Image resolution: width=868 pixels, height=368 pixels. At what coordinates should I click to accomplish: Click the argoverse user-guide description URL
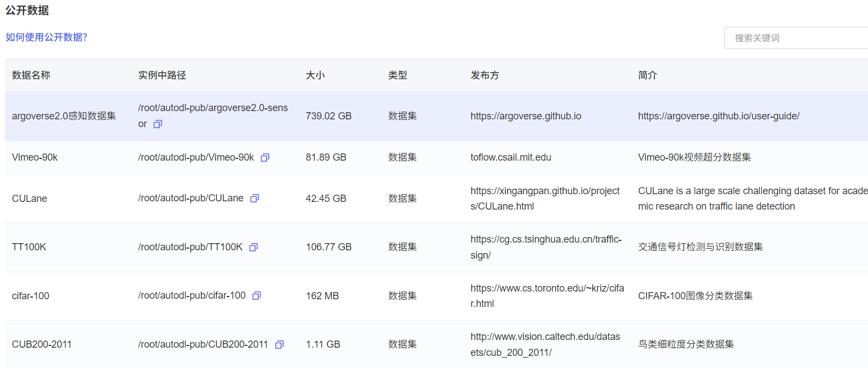719,116
